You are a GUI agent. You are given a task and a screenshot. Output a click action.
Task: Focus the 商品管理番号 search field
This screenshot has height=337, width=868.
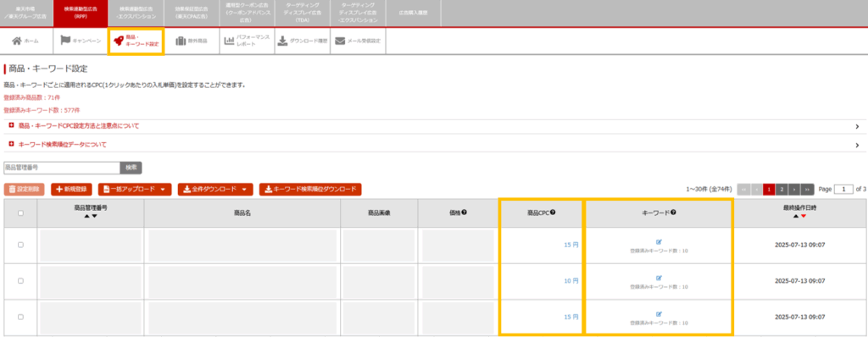tap(62, 167)
